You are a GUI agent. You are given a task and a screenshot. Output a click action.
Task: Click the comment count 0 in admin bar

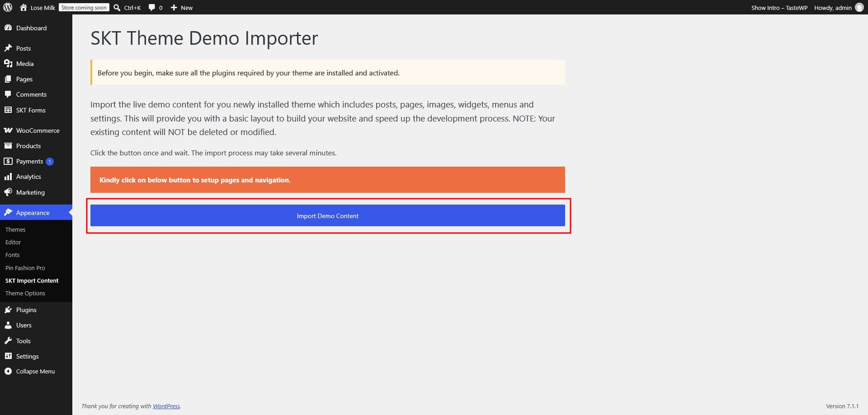pyautogui.click(x=160, y=8)
